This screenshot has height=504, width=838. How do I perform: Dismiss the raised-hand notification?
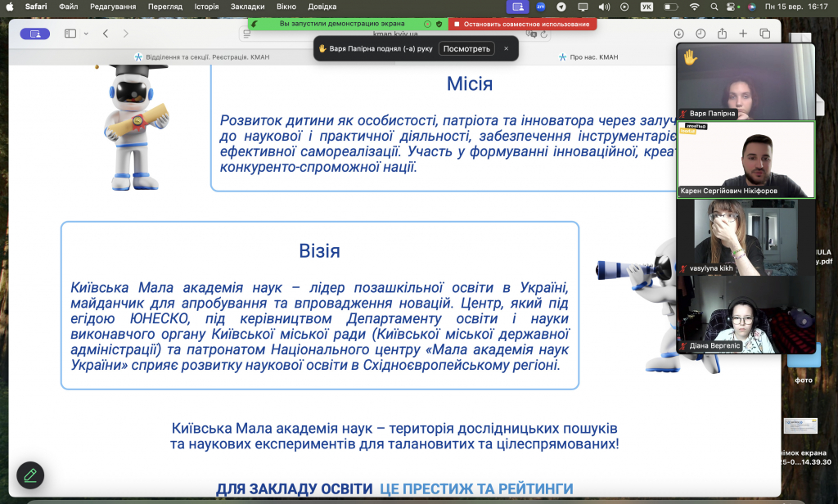point(506,48)
